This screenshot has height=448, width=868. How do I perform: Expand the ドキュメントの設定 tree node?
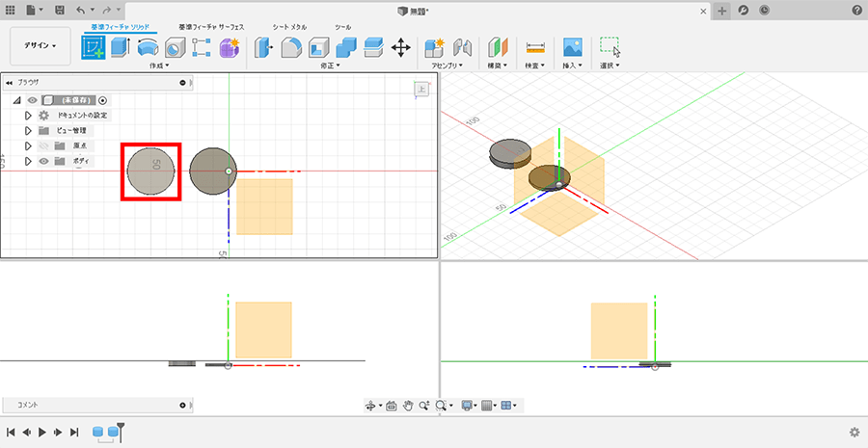click(x=29, y=116)
